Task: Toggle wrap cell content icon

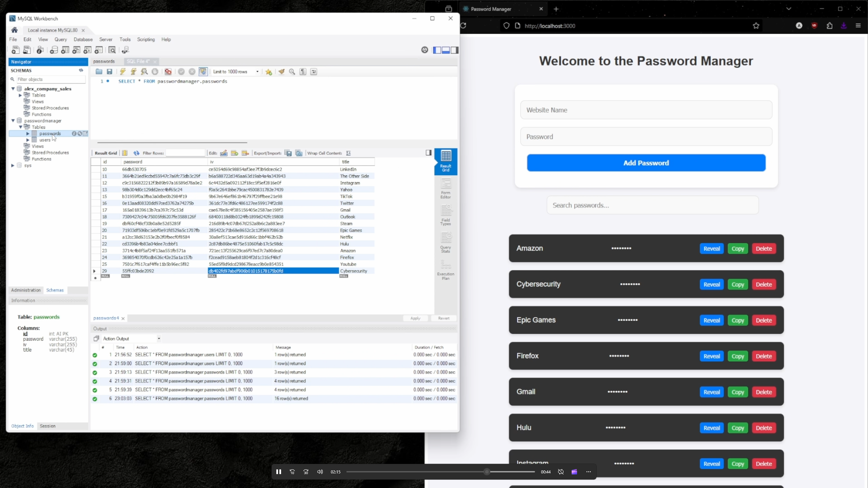Action: click(x=349, y=153)
